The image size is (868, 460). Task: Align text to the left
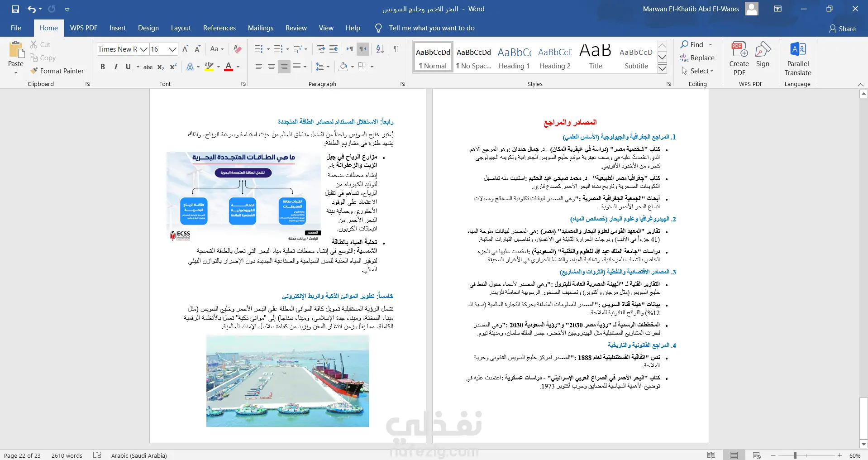259,67
